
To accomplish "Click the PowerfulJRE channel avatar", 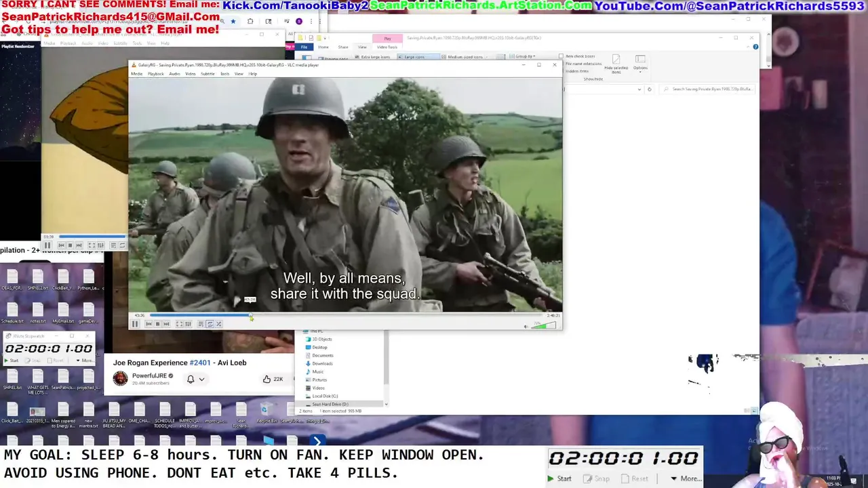I will coord(120,379).
